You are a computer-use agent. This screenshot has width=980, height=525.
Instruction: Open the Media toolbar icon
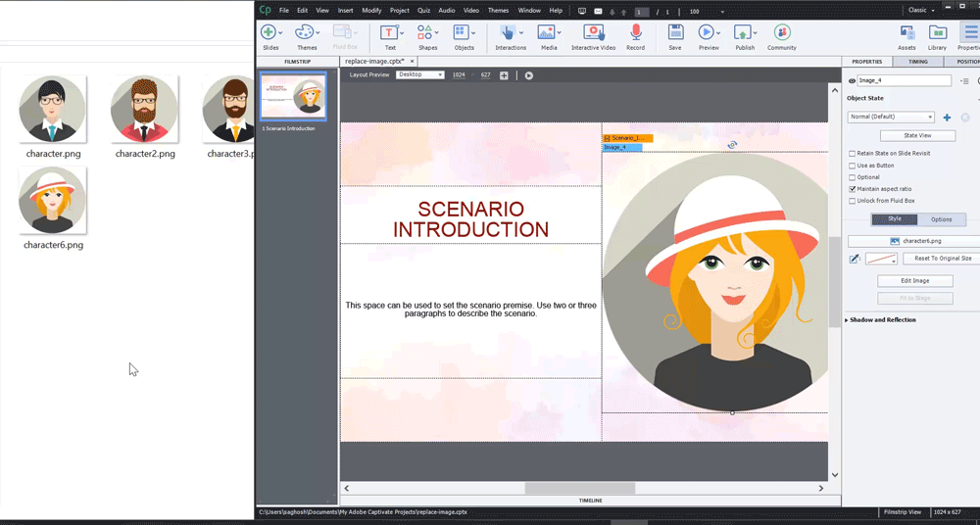click(546, 32)
